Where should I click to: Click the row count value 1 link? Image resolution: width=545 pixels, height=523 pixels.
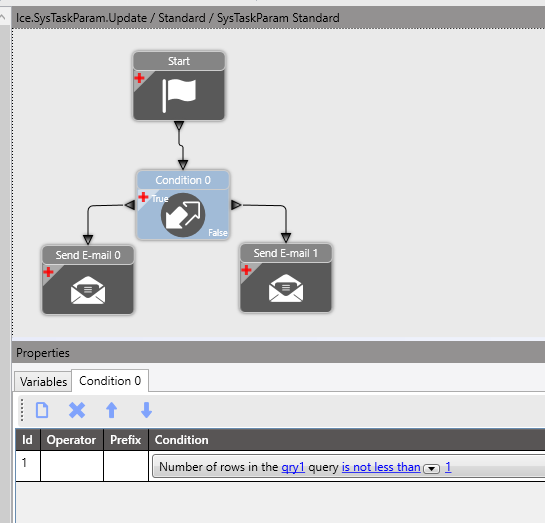tap(448, 467)
